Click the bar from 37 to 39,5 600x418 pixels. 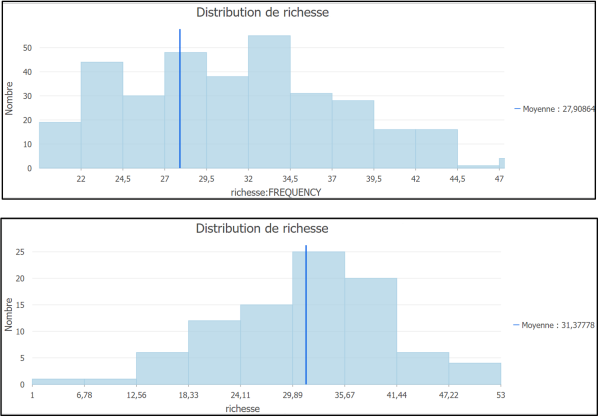coord(353,134)
